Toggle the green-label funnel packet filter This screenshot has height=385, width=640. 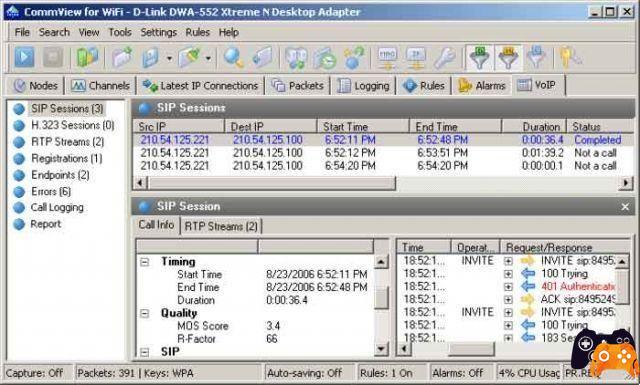(480, 58)
